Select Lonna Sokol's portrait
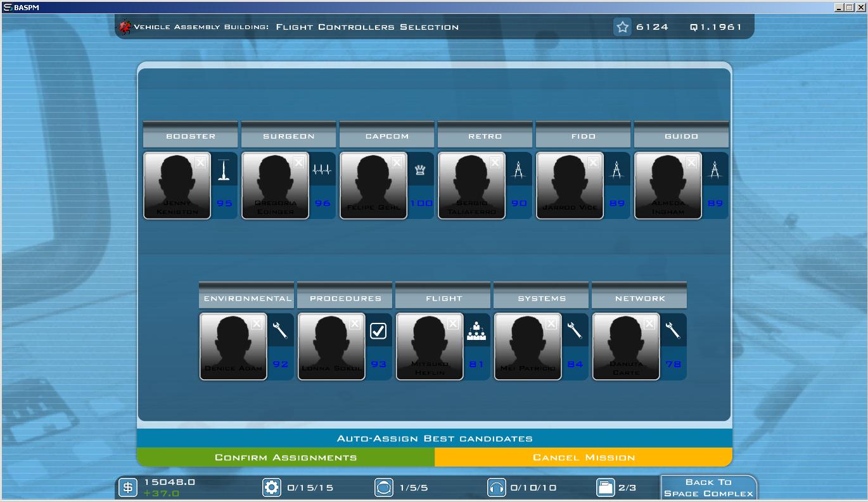The width and height of the screenshot is (868, 502). pyautogui.click(x=331, y=347)
